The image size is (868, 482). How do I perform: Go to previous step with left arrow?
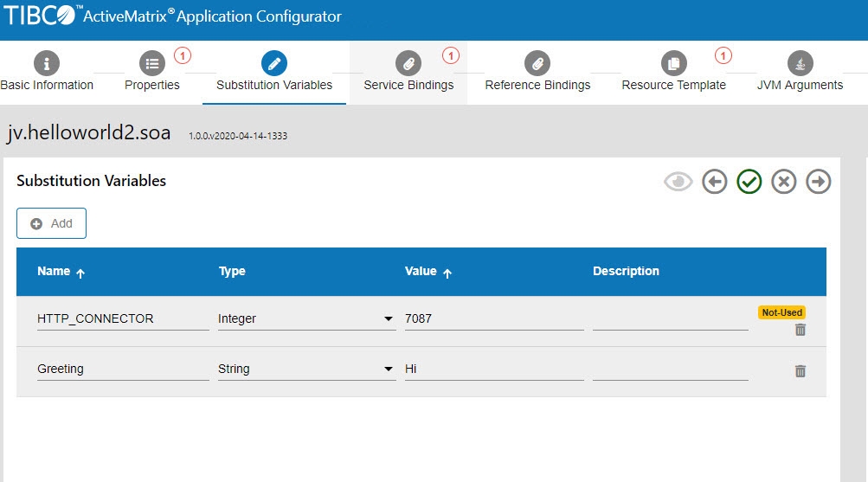tap(714, 182)
